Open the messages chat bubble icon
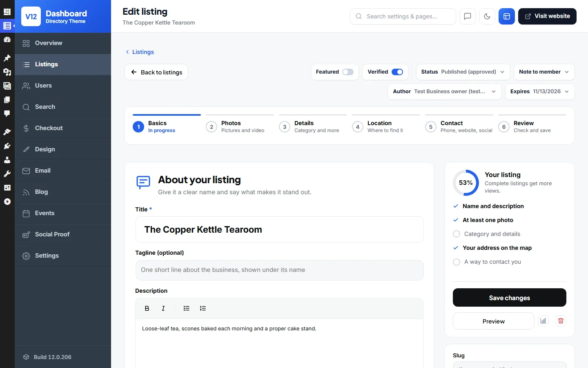Screen dimensions: 588x368 (x=468, y=16)
